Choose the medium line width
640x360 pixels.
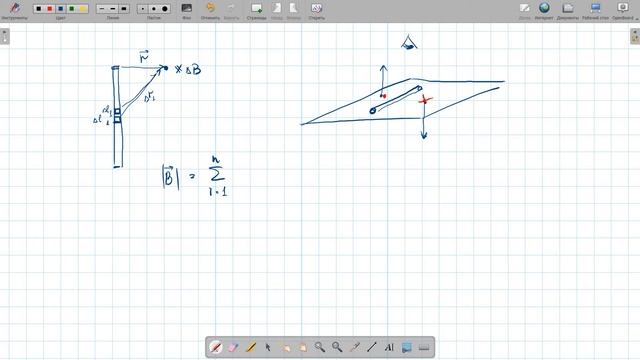[113, 9]
